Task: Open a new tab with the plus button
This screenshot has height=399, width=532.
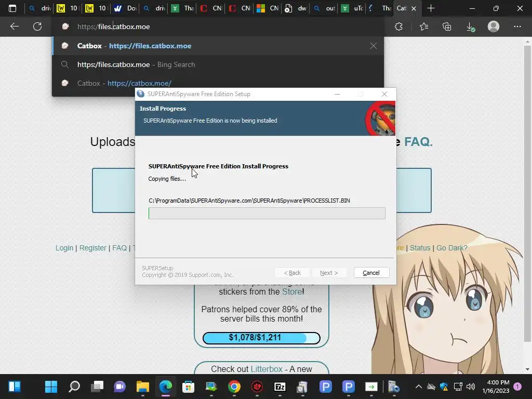Action: coord(431,8)
